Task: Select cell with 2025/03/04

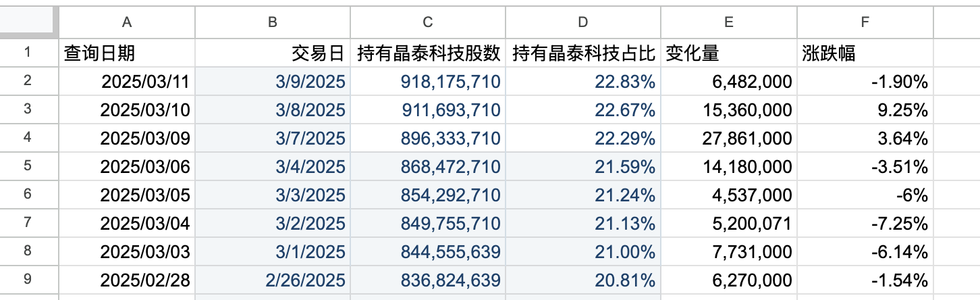Action: 128,223
